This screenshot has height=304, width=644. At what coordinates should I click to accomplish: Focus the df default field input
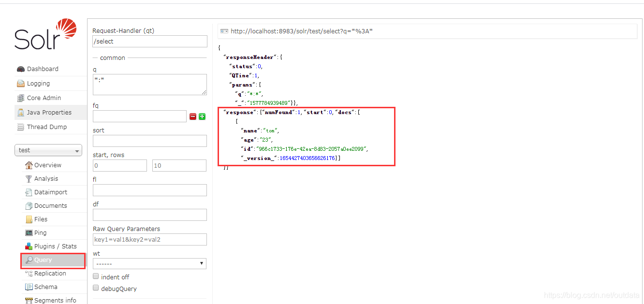(x=150, y=215)
